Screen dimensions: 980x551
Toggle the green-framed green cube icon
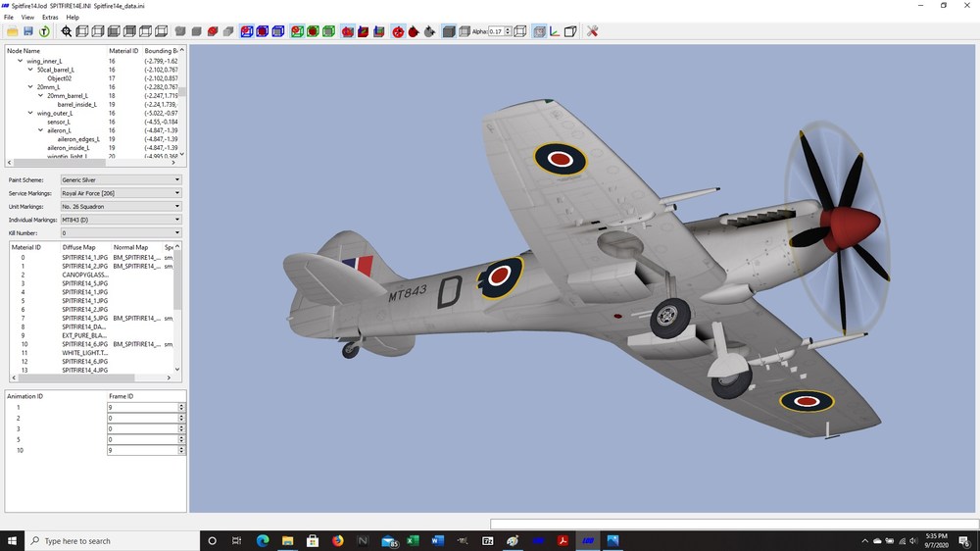tap(328, 31)
